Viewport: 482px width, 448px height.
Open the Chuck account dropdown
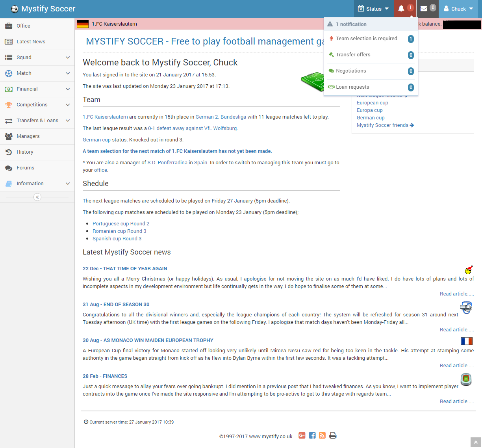(458, 8)
